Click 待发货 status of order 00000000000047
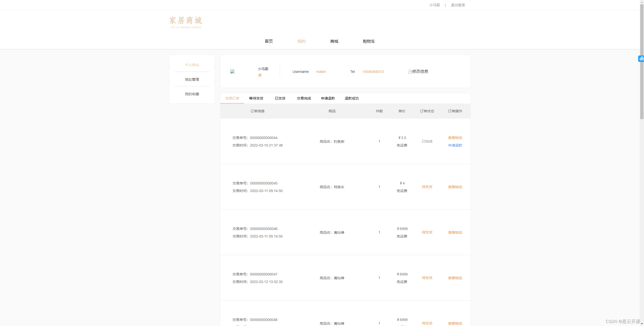The height and width of the screenshot is (326, 644). pyautogui.click(x=427, y=278)
